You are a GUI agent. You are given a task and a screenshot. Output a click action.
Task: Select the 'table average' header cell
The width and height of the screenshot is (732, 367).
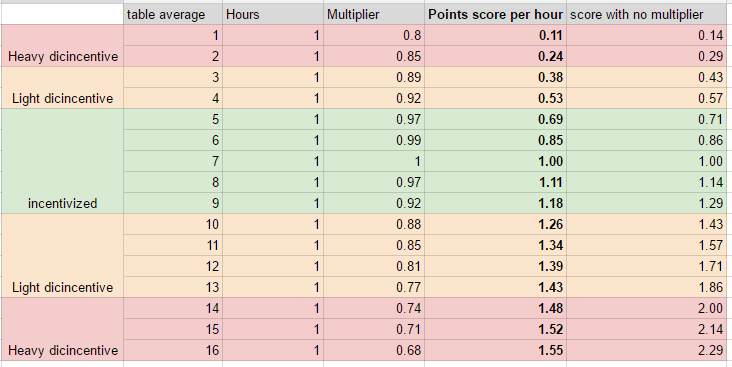pos(173,14)
